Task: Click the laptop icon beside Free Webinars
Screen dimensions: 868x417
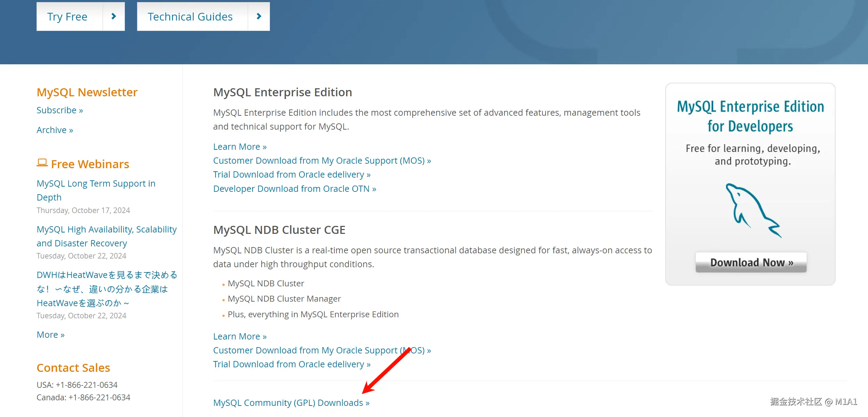Action: (x=42, y=163)
